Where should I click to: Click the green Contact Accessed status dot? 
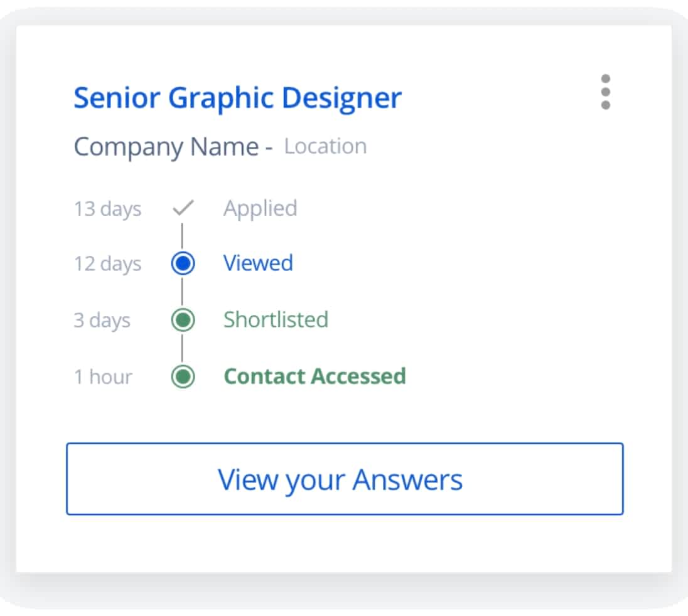183,376
